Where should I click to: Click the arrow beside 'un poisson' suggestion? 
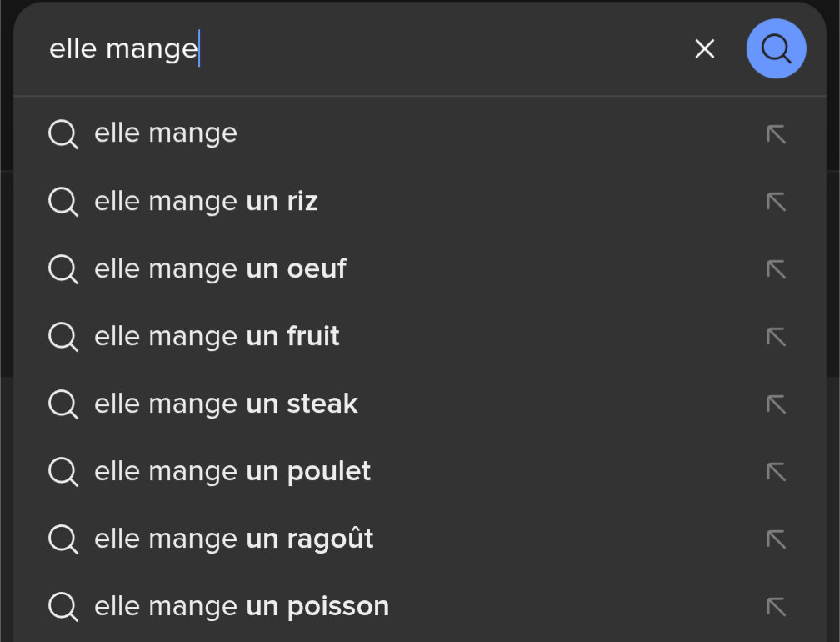point(776,607)
